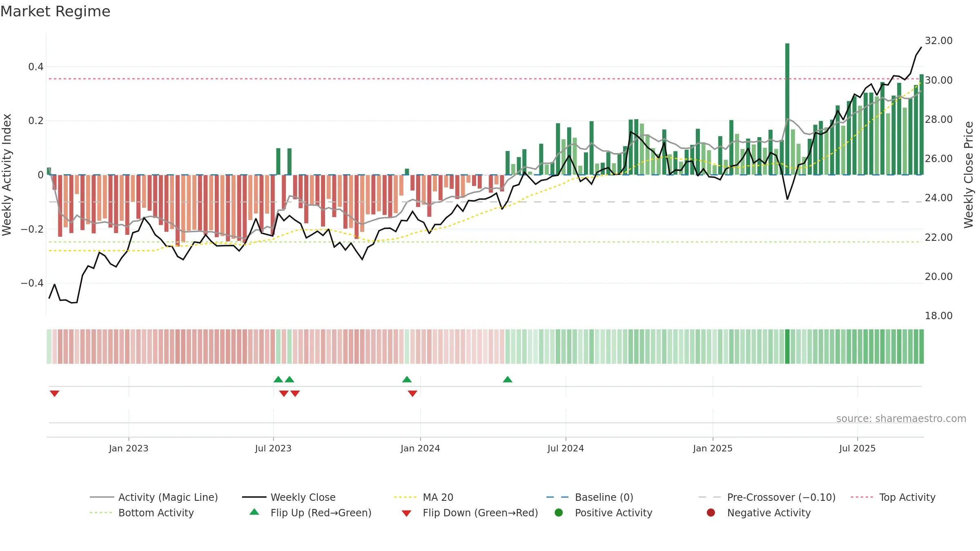Click the 32.00 price axis value
The height and width of the screenshot is (551, 980).
939,41
